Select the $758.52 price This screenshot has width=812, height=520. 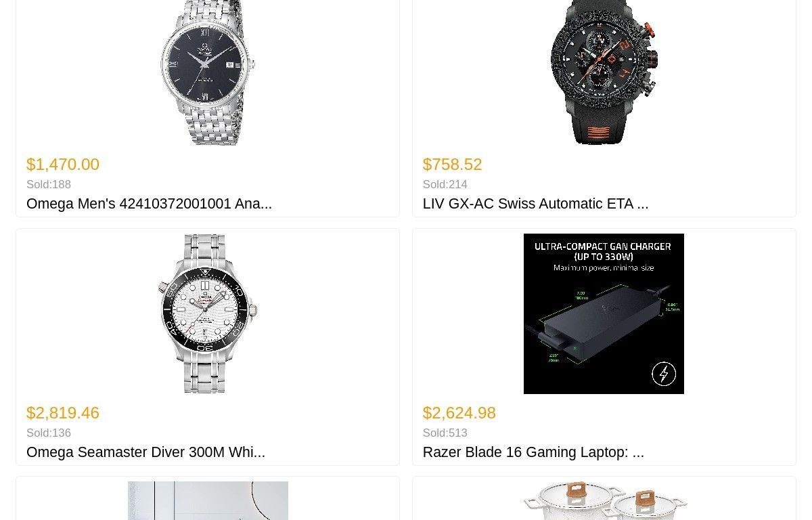pyautogui.click(x=452, y=165)
